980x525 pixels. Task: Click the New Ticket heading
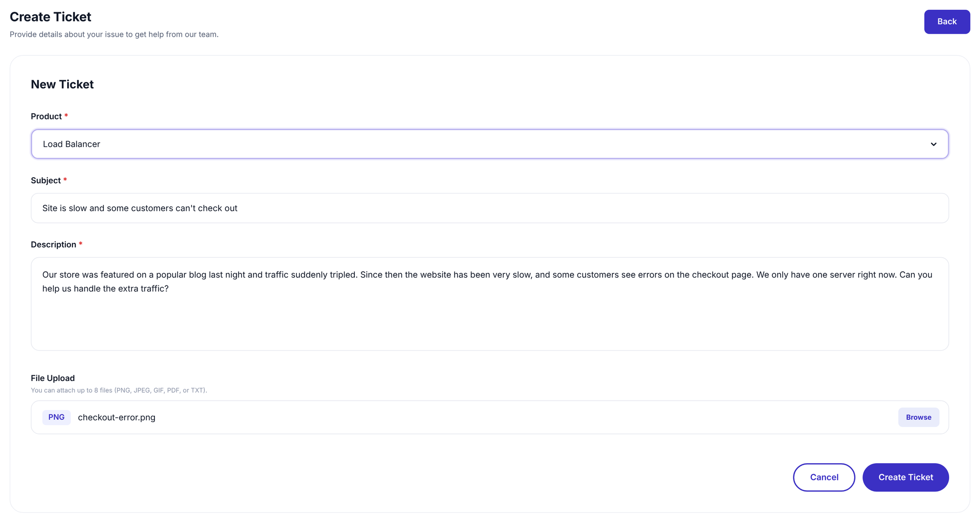point(62,84)
